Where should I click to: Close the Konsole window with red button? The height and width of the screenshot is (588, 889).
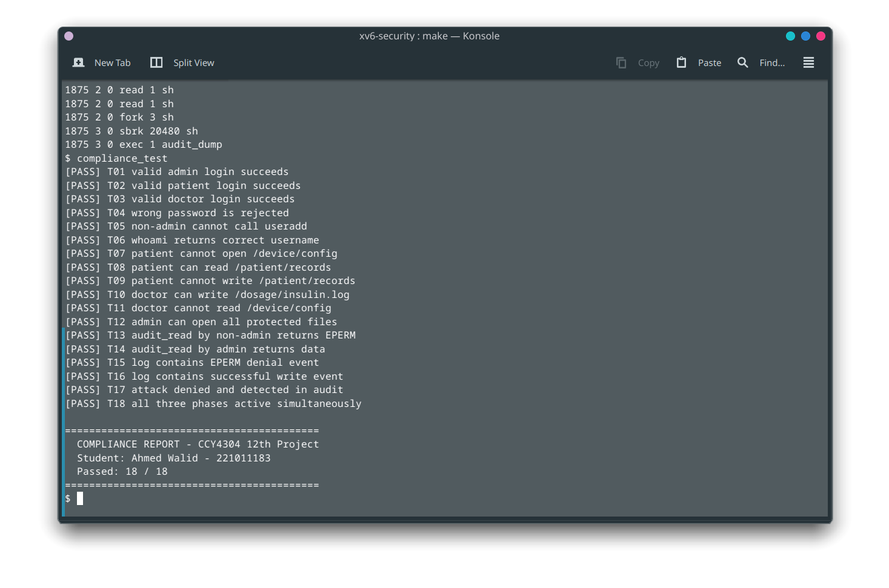click(821, 36)
